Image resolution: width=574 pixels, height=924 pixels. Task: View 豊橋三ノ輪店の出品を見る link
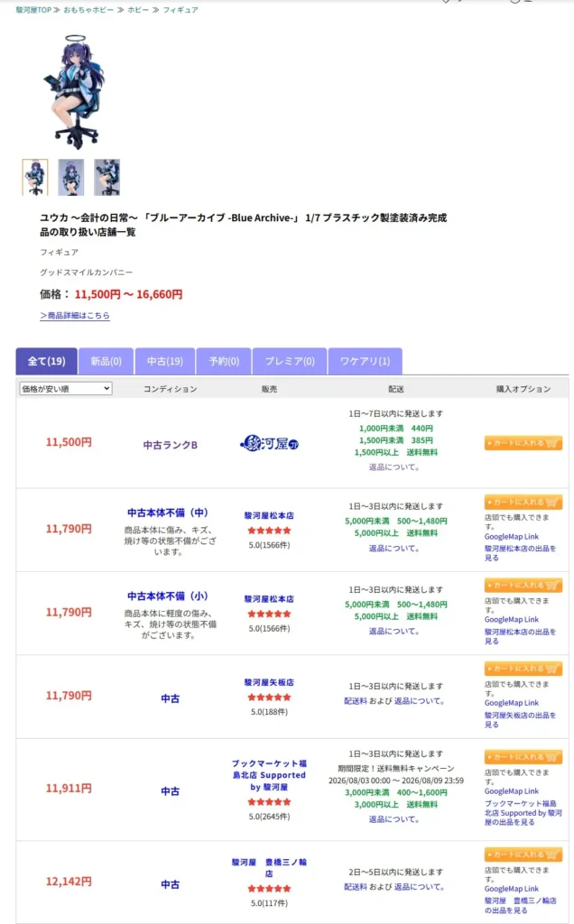click(x=520, y=905)
